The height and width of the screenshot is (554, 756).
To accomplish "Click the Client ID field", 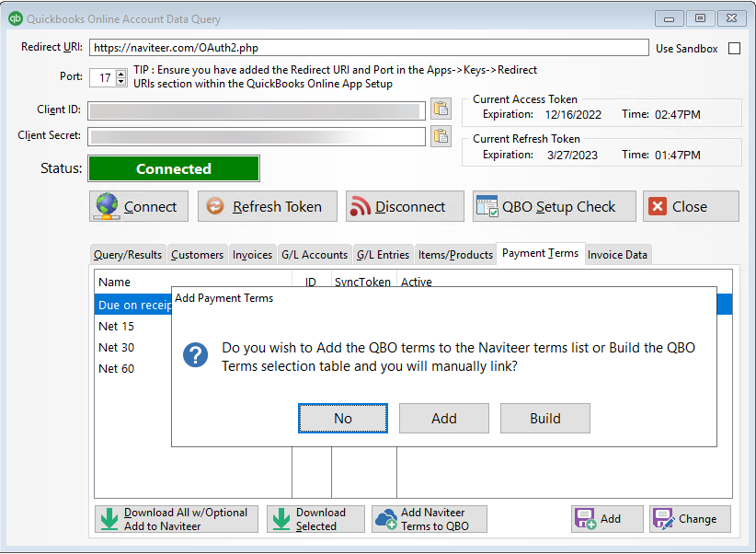I will point(257,110).
